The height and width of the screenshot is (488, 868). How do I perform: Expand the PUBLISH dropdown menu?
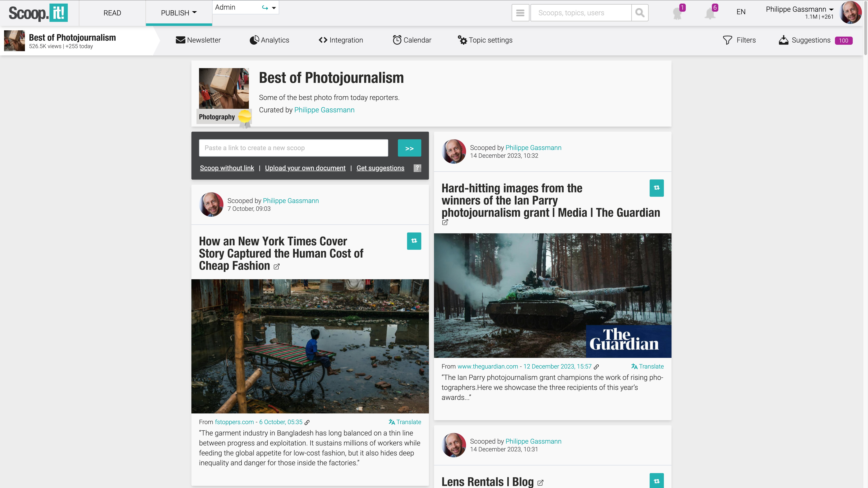coord(179,13)
